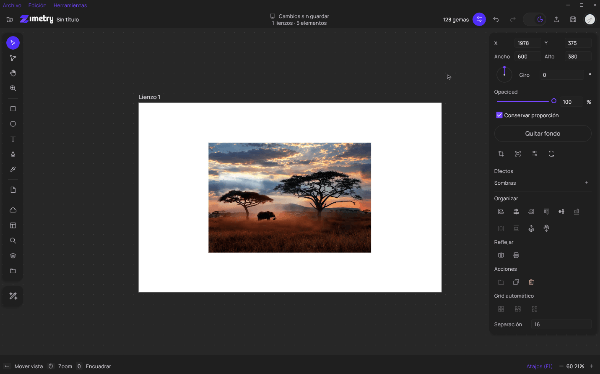This screenshot has width=600, height=374.
Task: Click Encuadrar hint in status bar
Action: (98, 366)
